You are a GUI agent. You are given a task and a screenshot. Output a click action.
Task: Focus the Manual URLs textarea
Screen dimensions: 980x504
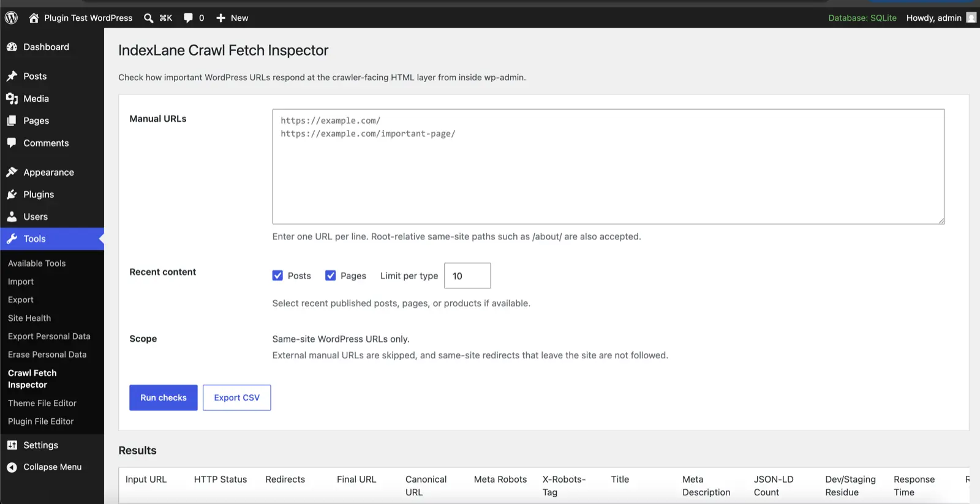pyautogui.click(x=608, y=167)
